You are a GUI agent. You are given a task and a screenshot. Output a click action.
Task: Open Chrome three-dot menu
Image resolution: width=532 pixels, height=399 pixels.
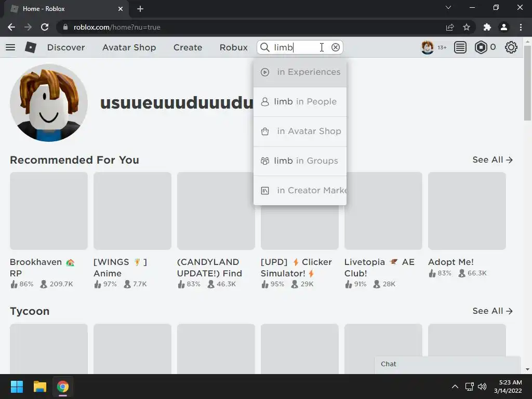[x=521, y=27]
